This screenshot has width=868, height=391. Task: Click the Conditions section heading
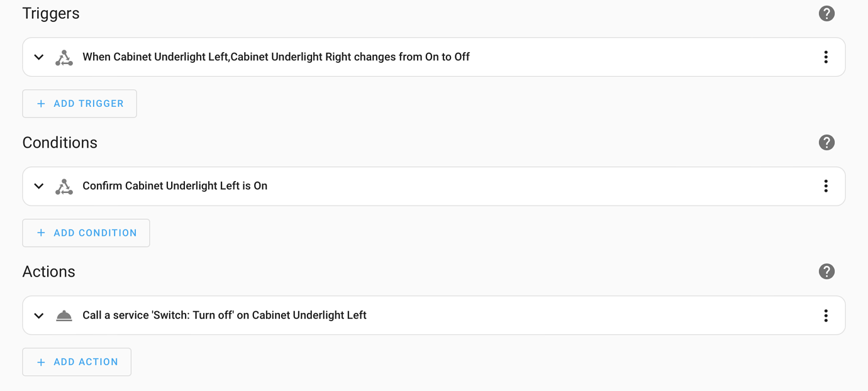60,143
